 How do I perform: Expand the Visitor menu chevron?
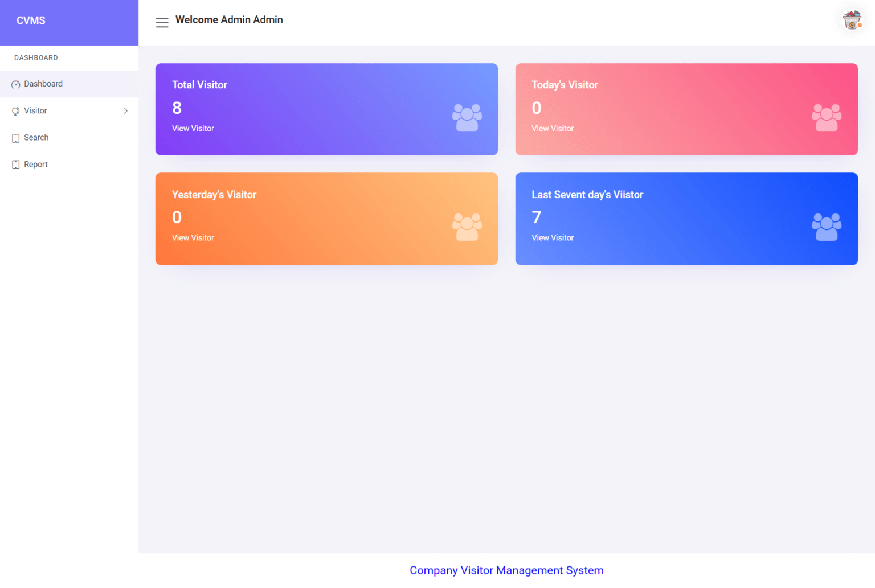tap(126, 110)
